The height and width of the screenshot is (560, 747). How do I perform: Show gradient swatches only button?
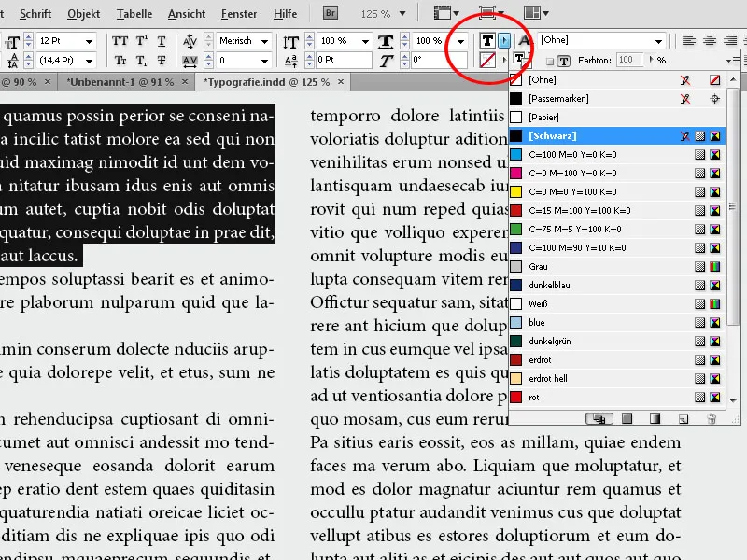tap(655, 418)
